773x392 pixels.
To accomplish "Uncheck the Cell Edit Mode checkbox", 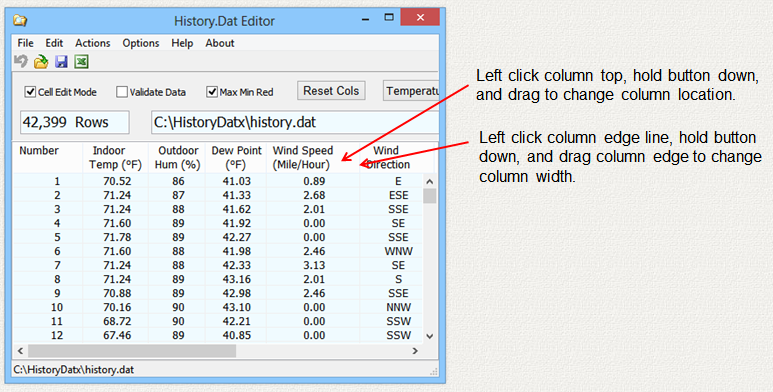I will (30, 92).
